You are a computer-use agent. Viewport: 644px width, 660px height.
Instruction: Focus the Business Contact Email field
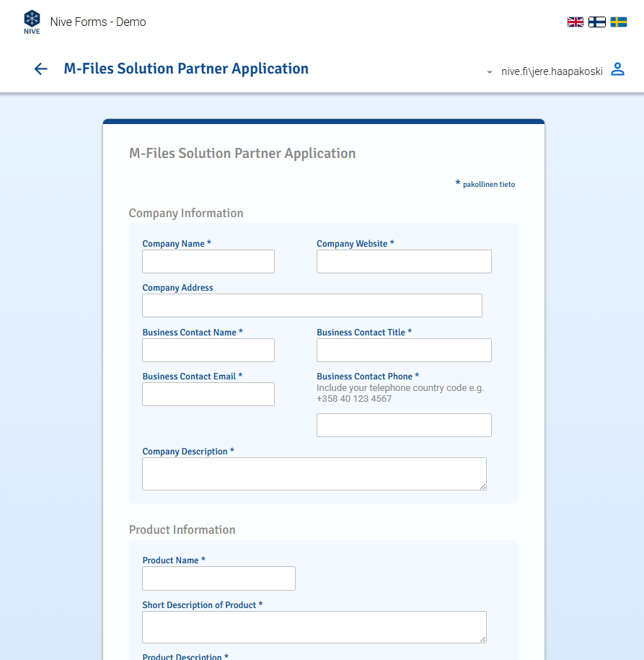(x=208, y=394)
